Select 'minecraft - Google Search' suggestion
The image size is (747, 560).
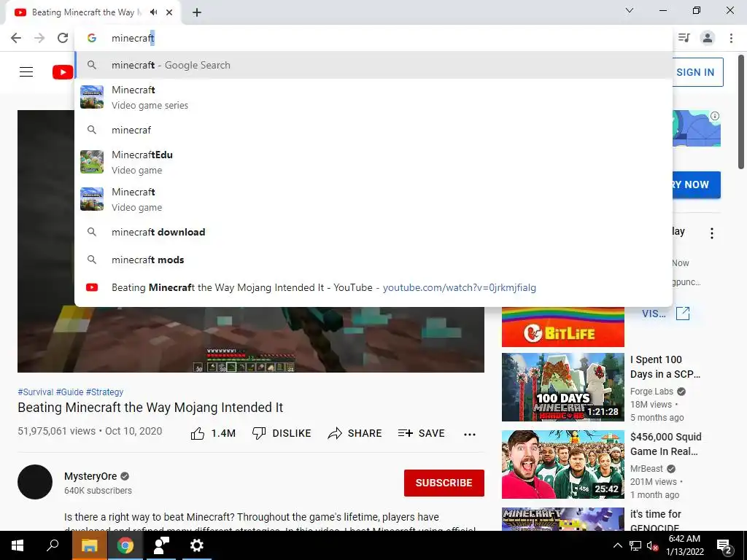tap(373, 65)
